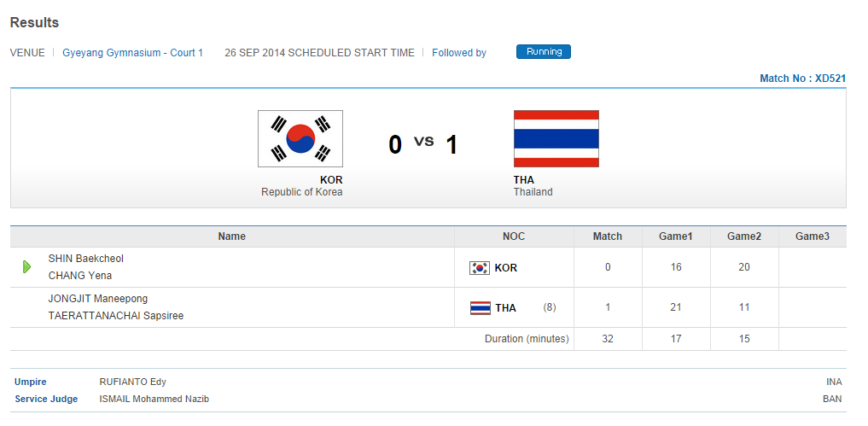Click the small Korean flag in NOC column
The width and height of the screenshot is (868, 426).
click(480, 268)
